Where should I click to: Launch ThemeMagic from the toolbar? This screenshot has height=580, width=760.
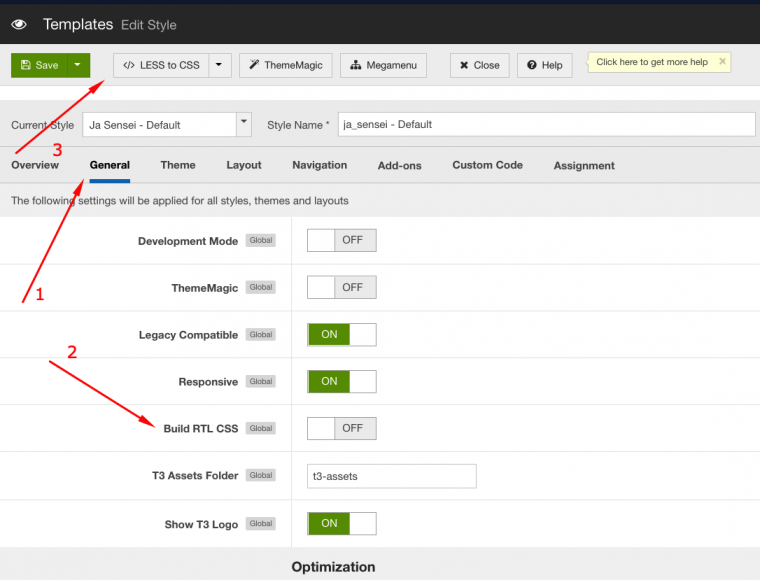[x=285, y=65]
